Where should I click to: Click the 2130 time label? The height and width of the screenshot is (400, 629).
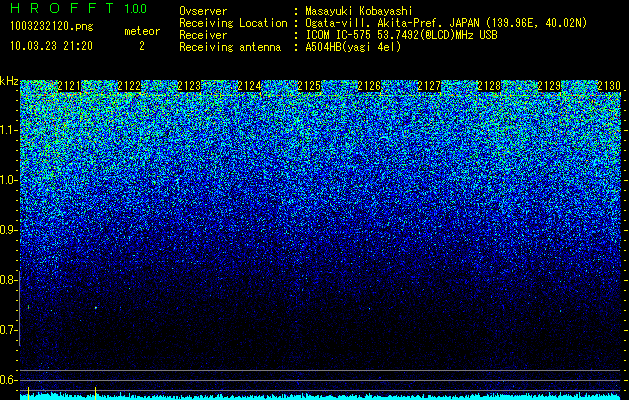tap(609, 86)
